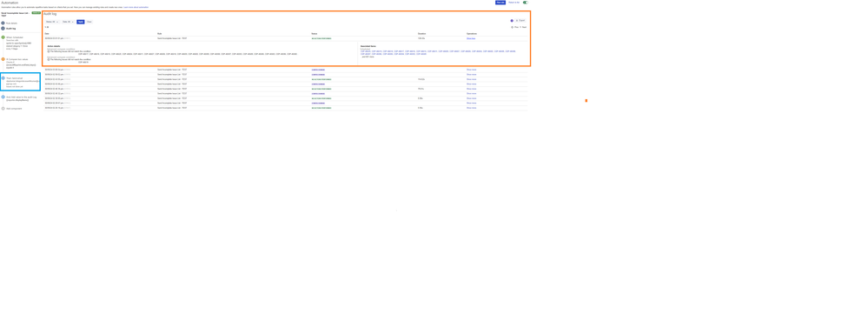Click the Send email action icon
Viewport: 868px width, 315px height.
(3, 78)
